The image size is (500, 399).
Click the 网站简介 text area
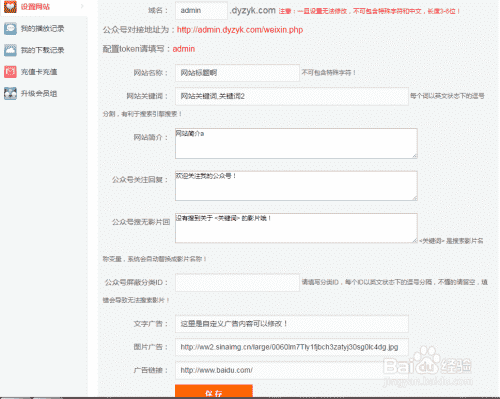pos(296,143)
